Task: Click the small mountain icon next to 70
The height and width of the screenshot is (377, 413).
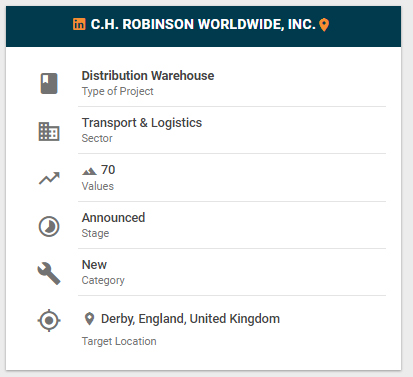Action: 89,171
